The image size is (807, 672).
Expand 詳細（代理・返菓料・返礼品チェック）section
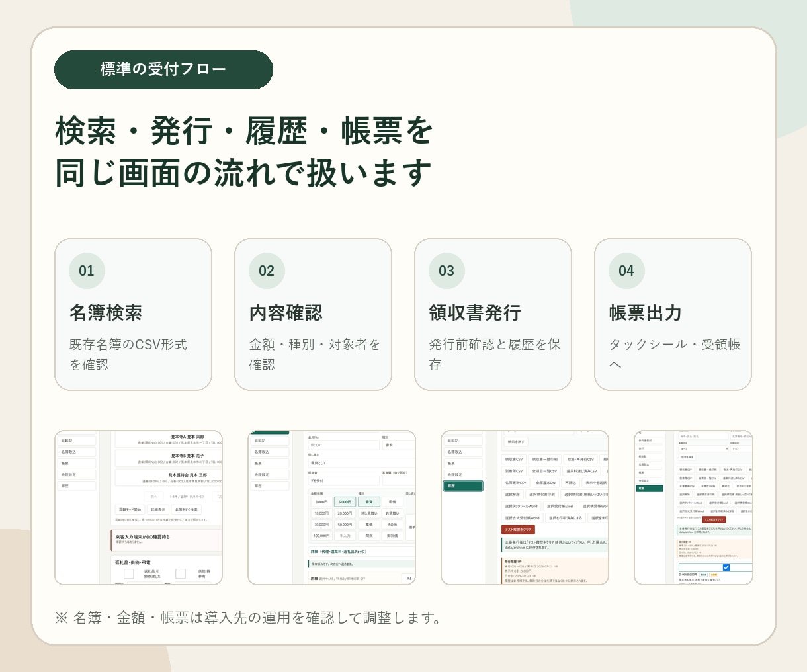click(361, 551)
